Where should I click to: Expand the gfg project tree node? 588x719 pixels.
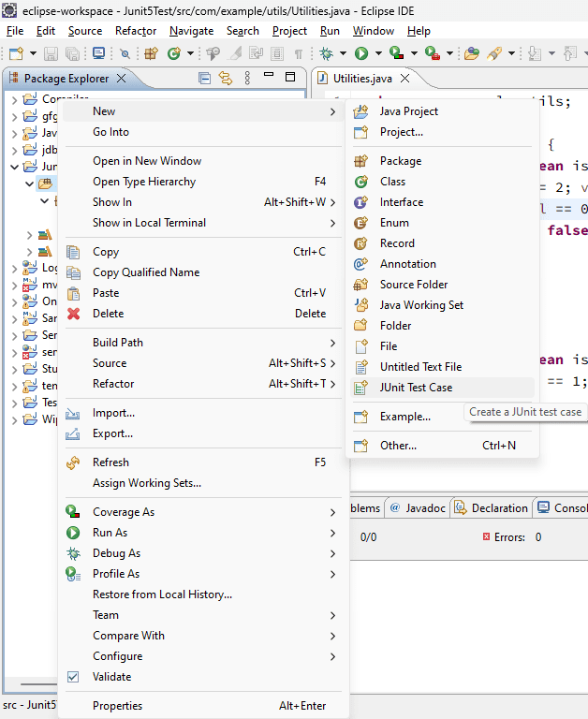(x=15, y=116)
